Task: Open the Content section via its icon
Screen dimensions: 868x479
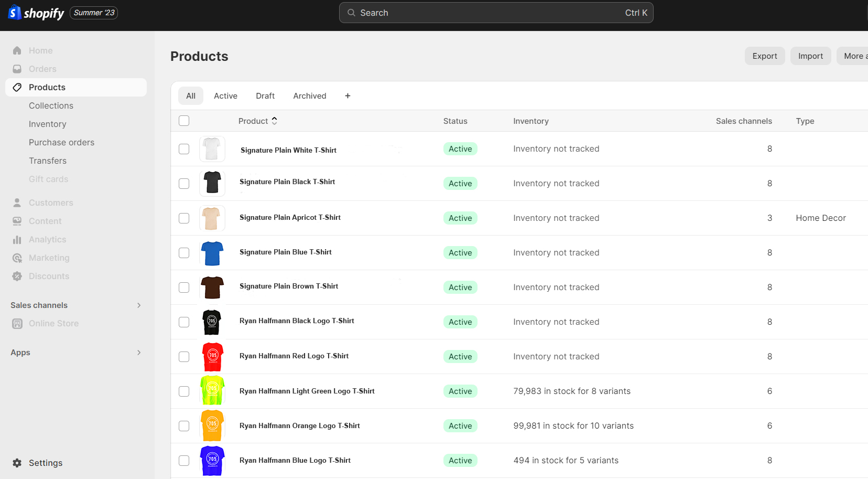Action: click(17, 221)
